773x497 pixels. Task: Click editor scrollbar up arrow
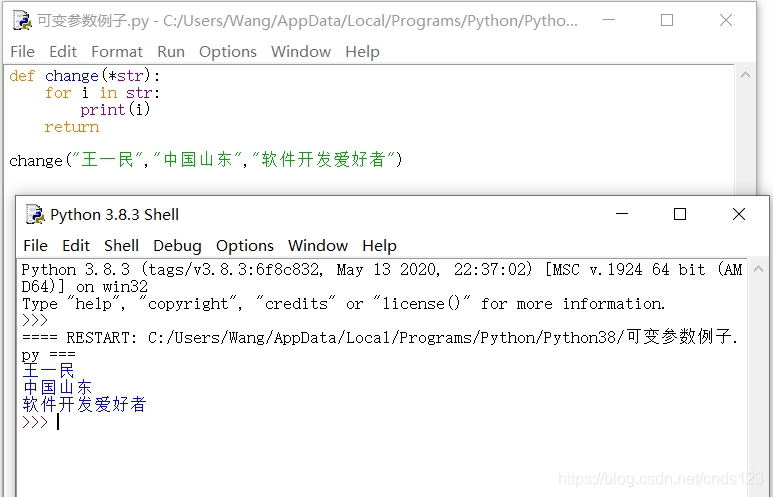[745, 75]
